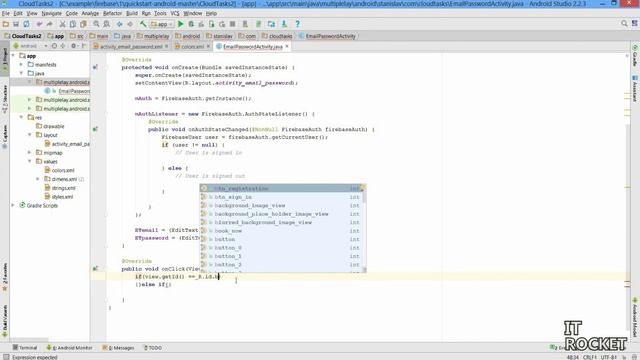The width and height of the screenshot is (640, 360).
Task: Select colors.xml in project tree
Action: coord(63,170)
